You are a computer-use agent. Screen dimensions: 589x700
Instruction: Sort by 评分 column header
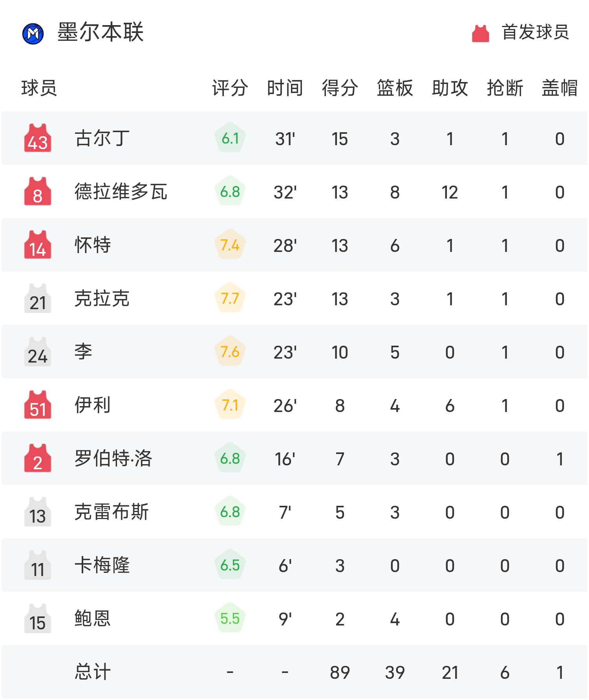[230, 88]
